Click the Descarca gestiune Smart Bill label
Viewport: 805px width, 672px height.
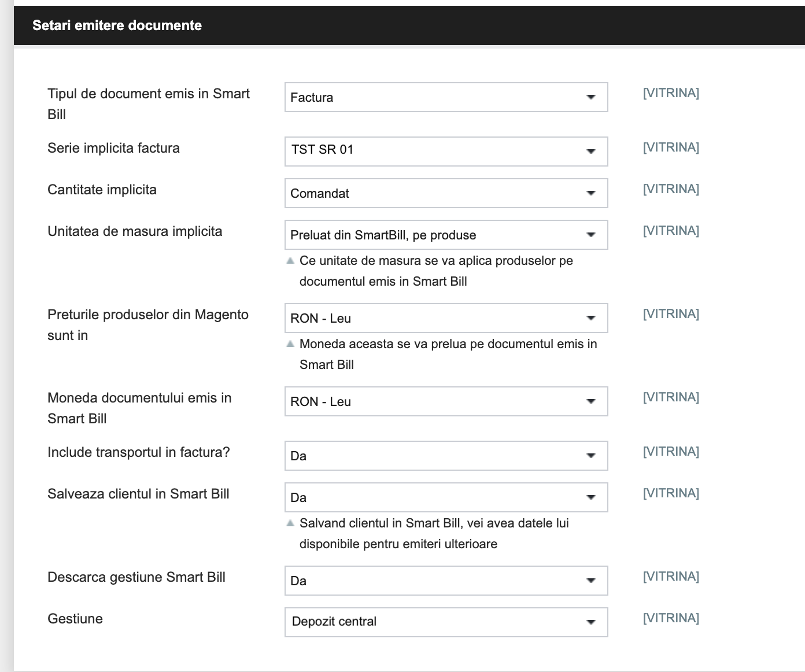click(x=136, y=577)
